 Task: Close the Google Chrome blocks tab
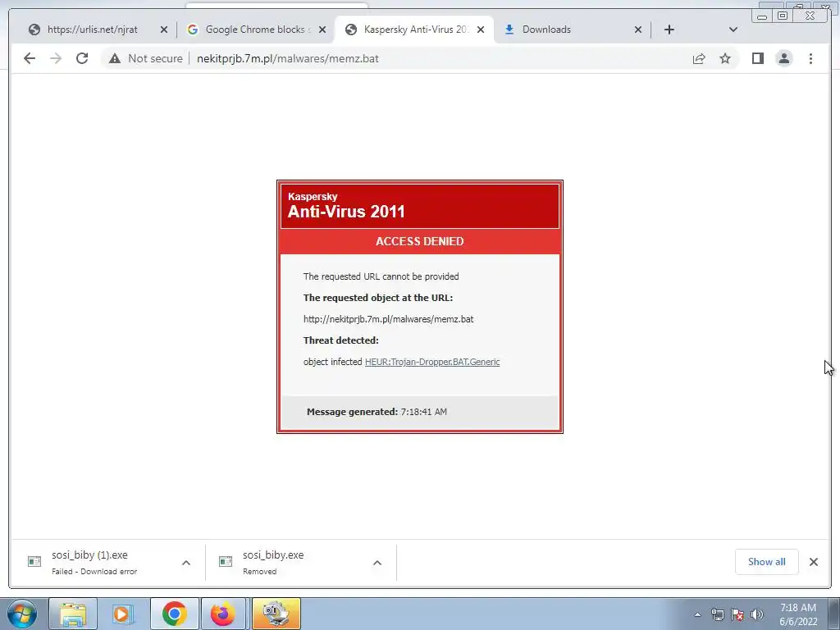point(322,30)
